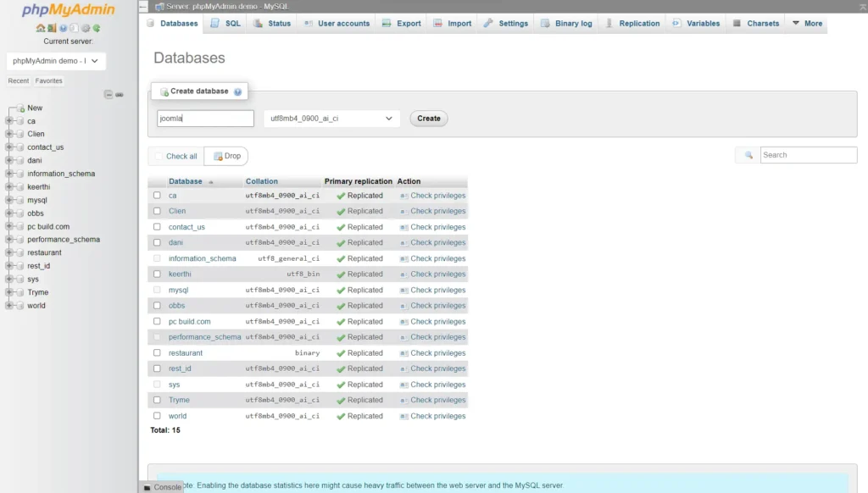Sort by the Database column header

tap(186, 181)
